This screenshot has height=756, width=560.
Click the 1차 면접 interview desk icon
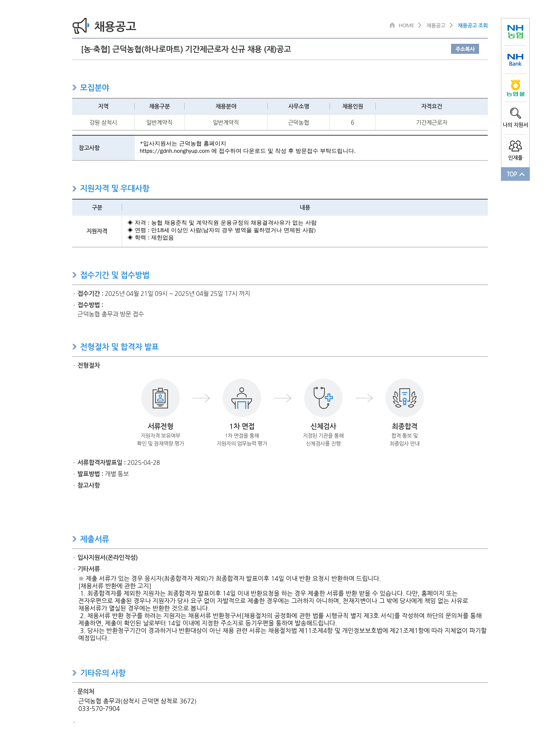click(242, 398)
